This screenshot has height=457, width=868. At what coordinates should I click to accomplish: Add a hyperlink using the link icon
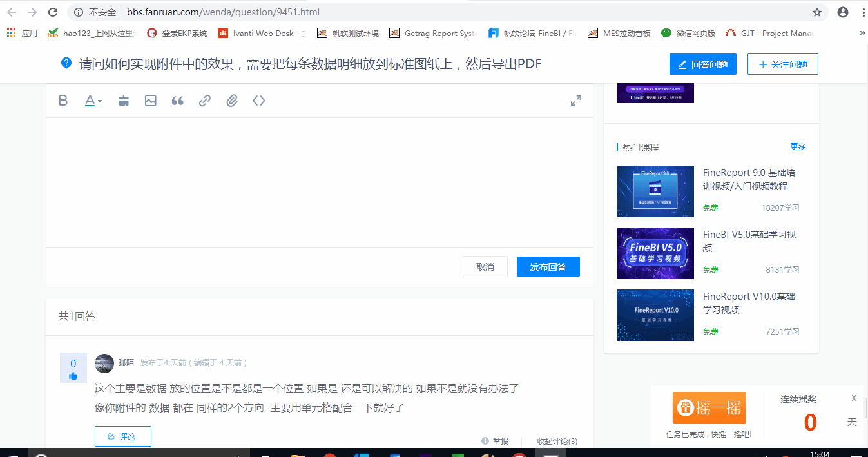[x=205, y=101]
